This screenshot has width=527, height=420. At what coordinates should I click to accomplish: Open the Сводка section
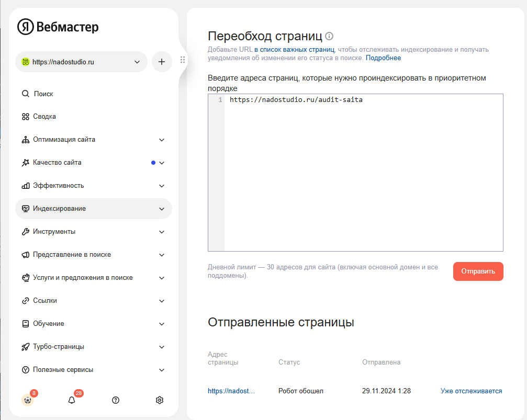click(44, 117)
